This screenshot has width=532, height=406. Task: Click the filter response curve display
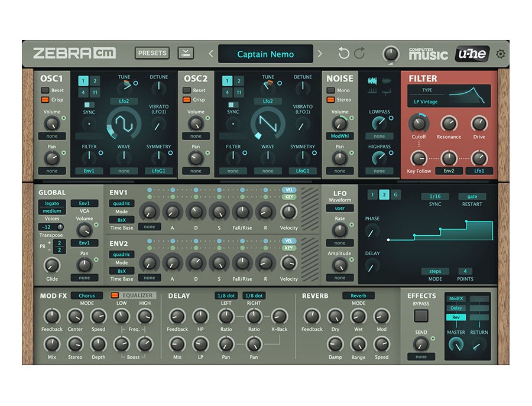[470, 95]
